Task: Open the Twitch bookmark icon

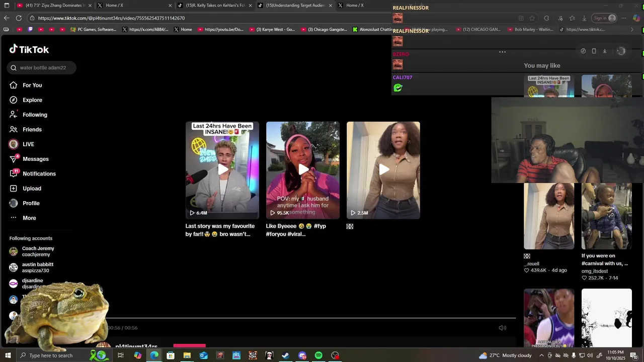Action: coord(30,30)
